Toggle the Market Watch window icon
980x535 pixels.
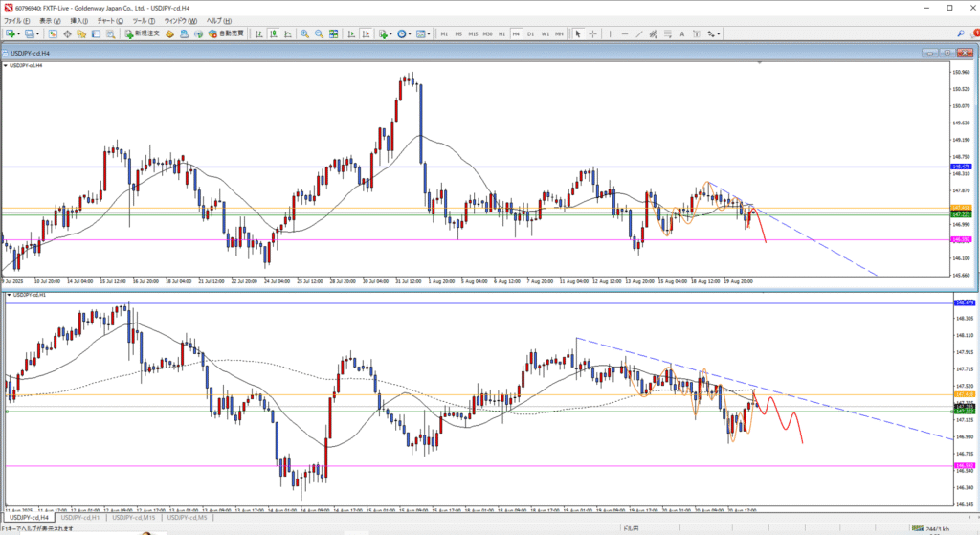53,33
